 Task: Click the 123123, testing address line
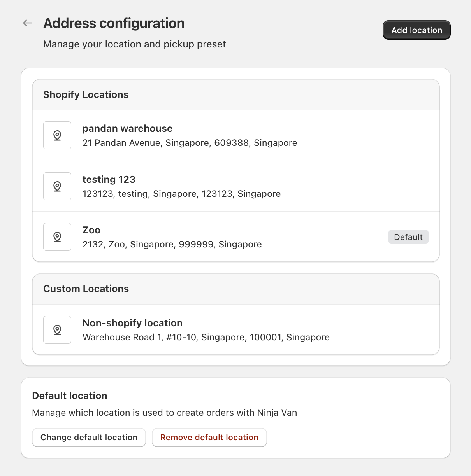(x=181, y=194)
